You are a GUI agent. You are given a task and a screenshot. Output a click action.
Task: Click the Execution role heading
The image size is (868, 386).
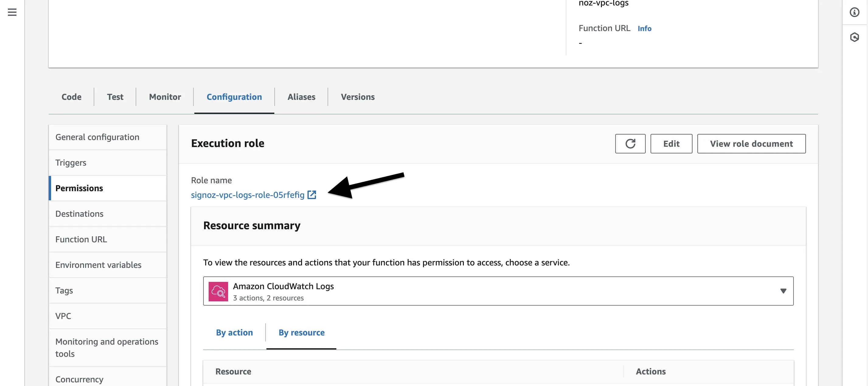(x=227, y=143)
